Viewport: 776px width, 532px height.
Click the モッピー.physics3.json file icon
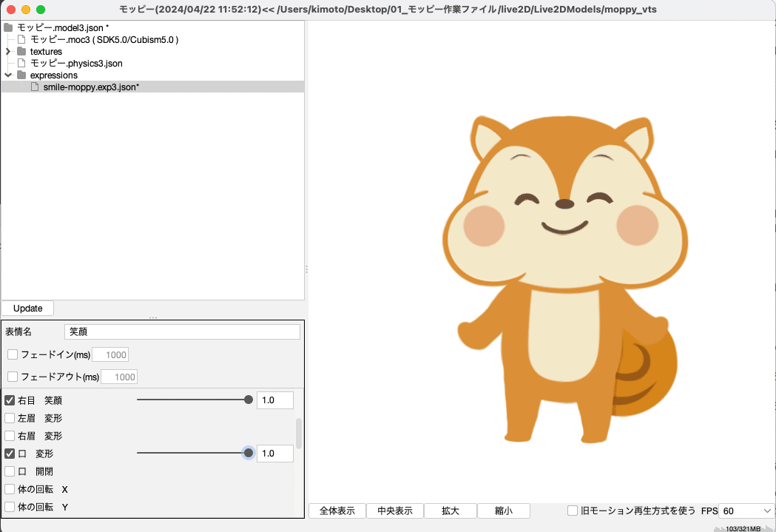click(21, 64)
